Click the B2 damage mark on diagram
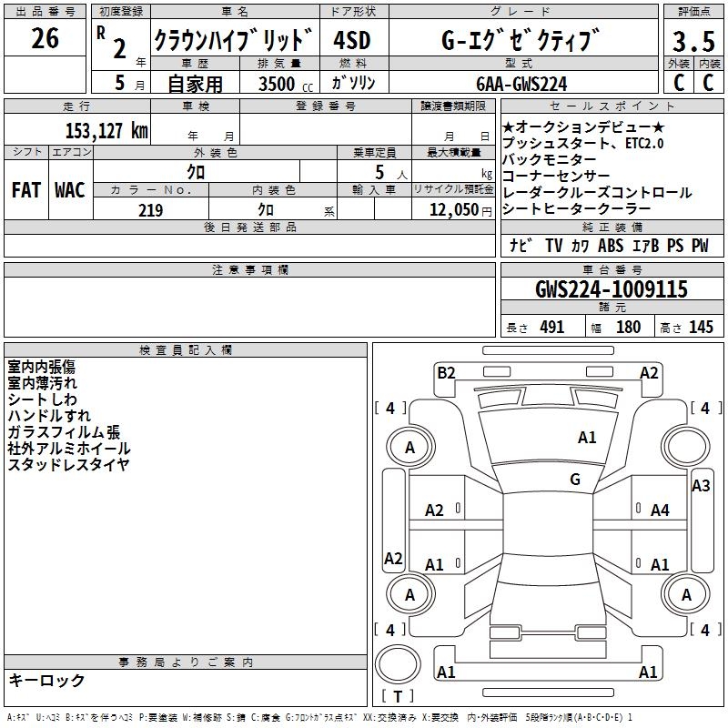Viewport: 728px width, 728px height. 446,373
